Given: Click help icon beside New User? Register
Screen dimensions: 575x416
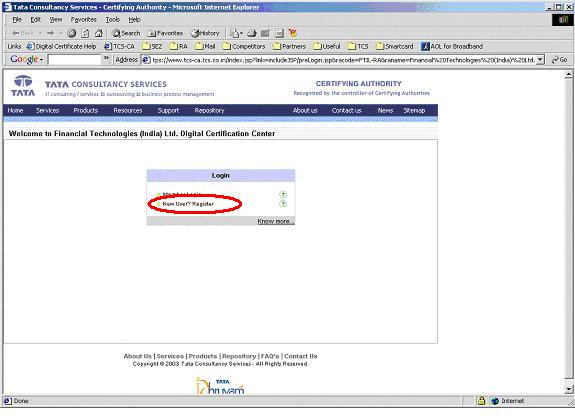Looking at the screenshot, I should pos(283,204).
